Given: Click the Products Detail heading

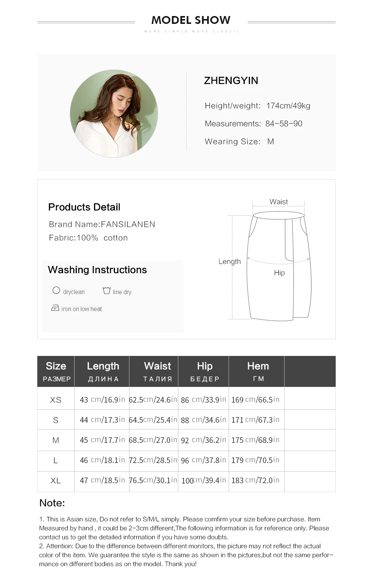Looking at the screenshot, I should pyautogui.click(x=84, y=207).
